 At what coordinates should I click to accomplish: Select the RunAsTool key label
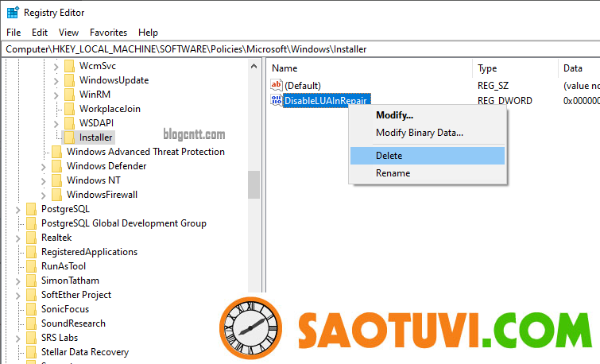pos(64,266)
